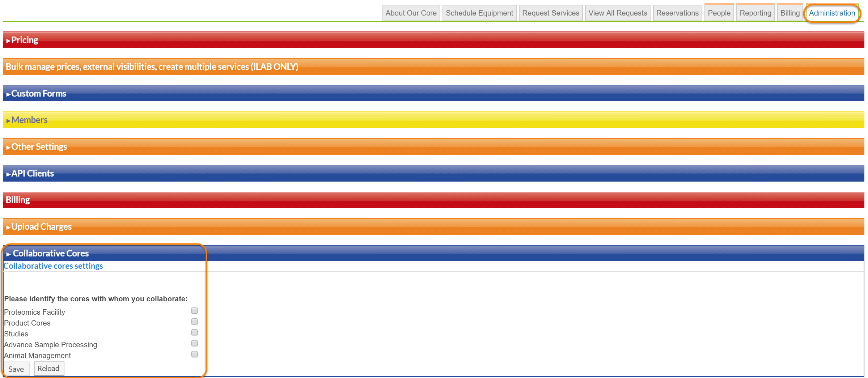Expand the Pricing section

24,40
